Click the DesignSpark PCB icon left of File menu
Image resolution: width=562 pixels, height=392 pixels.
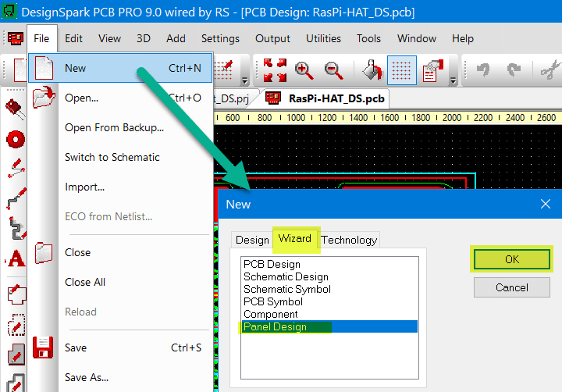(15, 38)
